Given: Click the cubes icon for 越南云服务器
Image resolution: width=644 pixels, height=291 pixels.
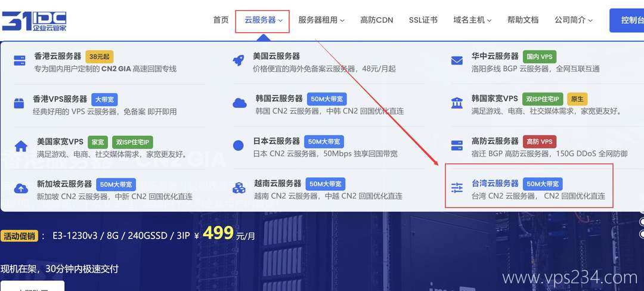Looking at the screenshot, I should tap(239, 188).
